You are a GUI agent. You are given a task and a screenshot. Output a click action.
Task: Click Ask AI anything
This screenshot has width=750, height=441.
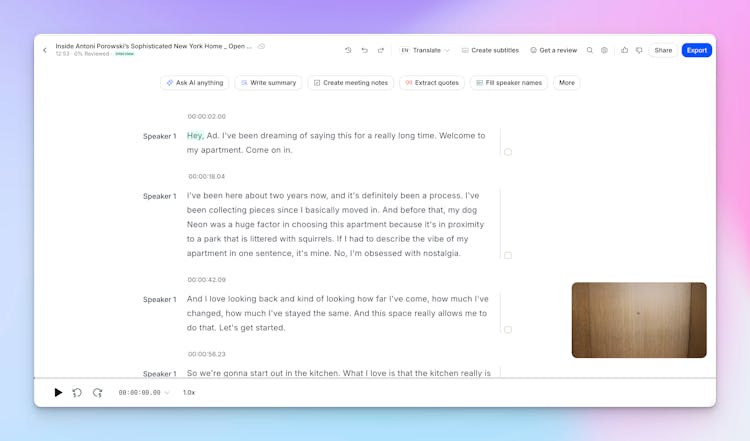[195, 83]
